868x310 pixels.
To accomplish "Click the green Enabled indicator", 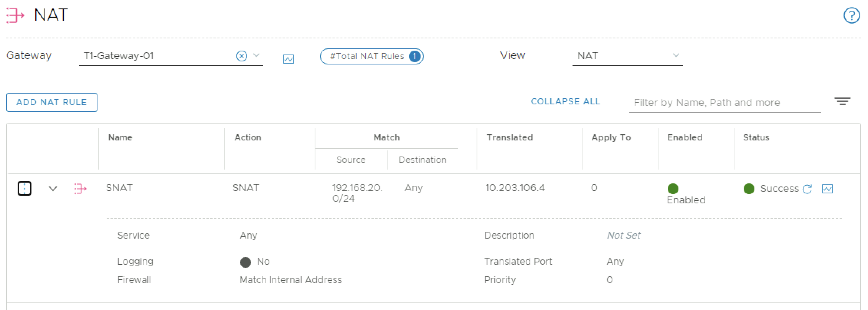I will tap(673, 188).
